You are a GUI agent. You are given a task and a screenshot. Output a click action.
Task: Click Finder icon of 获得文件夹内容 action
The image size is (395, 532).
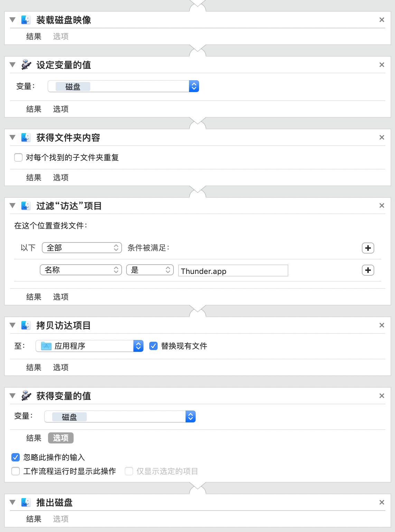[26, 137]
